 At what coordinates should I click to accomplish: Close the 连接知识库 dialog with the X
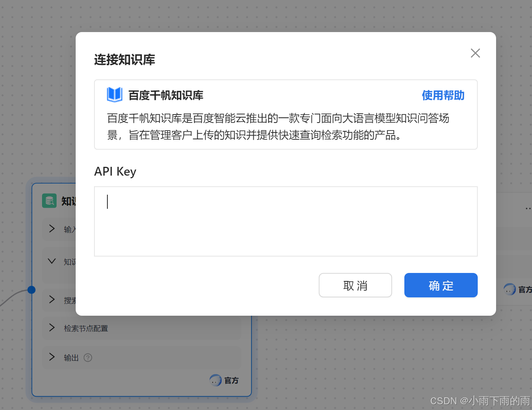pos(475,53)
